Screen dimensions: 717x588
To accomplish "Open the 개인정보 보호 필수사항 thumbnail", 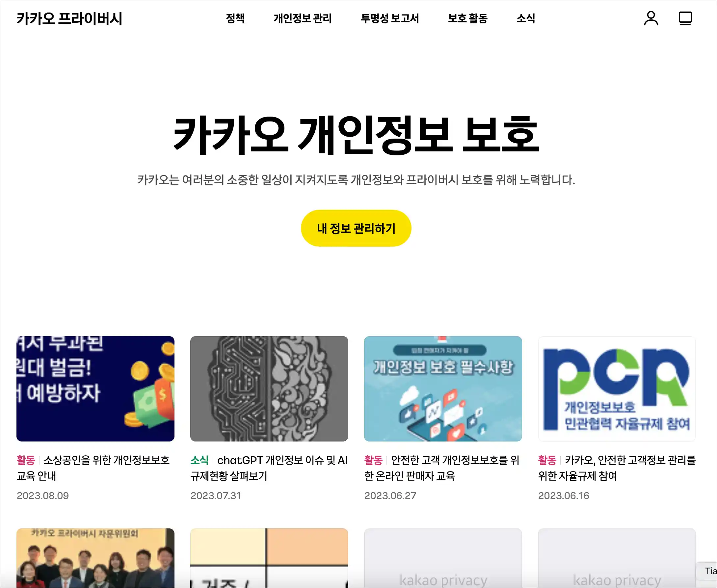I will pos(443,389).
